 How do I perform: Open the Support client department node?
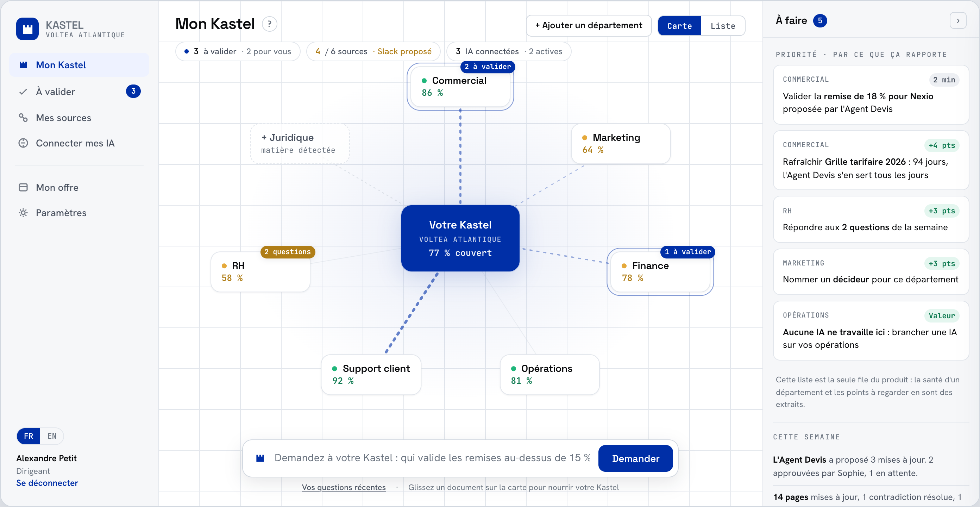pyautogui.click(x=371, y=375)
